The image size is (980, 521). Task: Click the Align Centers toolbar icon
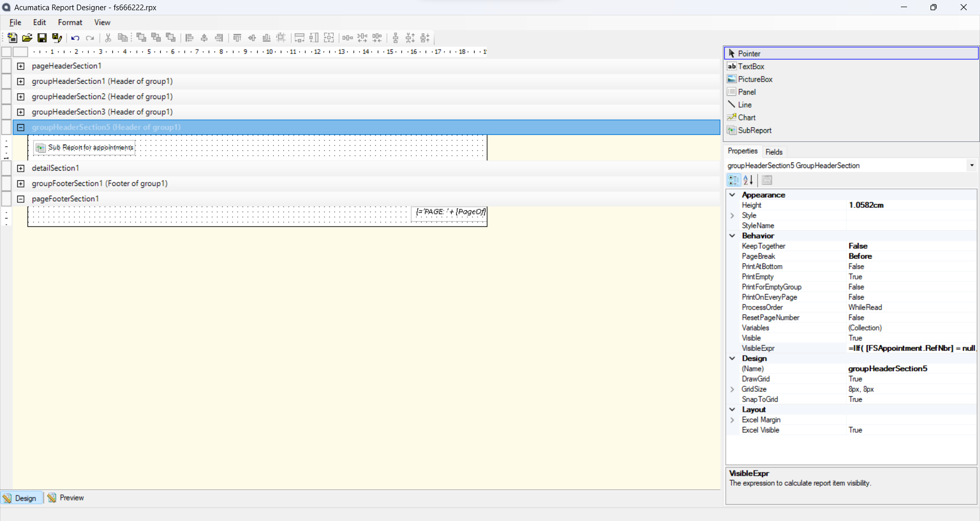click(204, 38)
